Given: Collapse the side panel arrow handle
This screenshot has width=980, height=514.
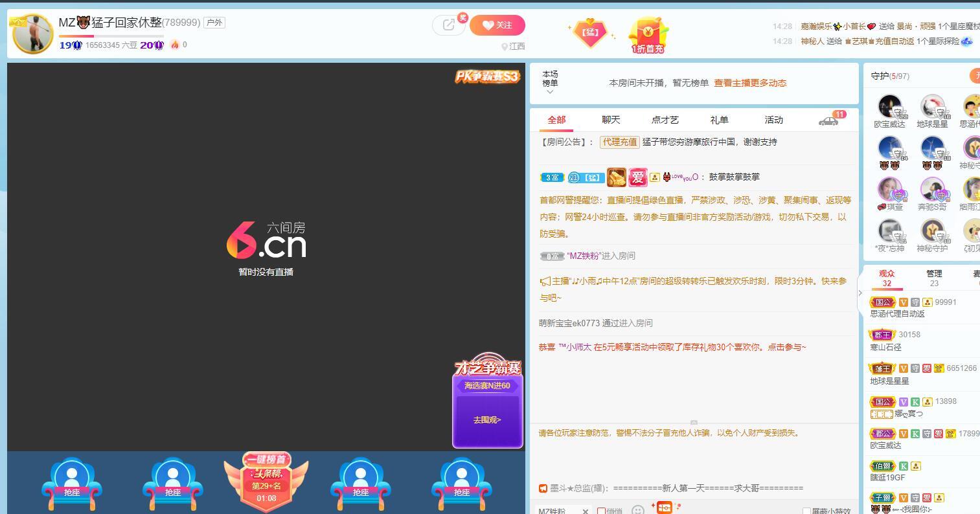Looking at the screenshot, I should pyautogui.click(x=860, y=293).
